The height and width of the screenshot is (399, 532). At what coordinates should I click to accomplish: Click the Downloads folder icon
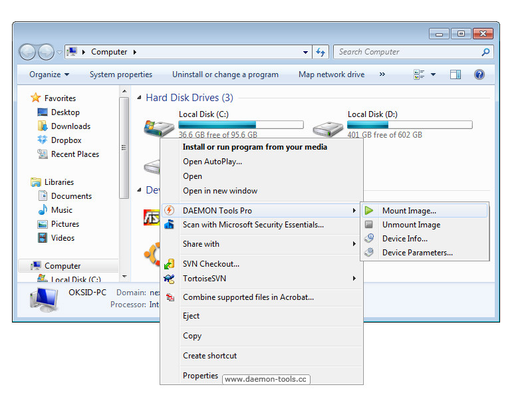pyautogui.click(x=43, y=126)
